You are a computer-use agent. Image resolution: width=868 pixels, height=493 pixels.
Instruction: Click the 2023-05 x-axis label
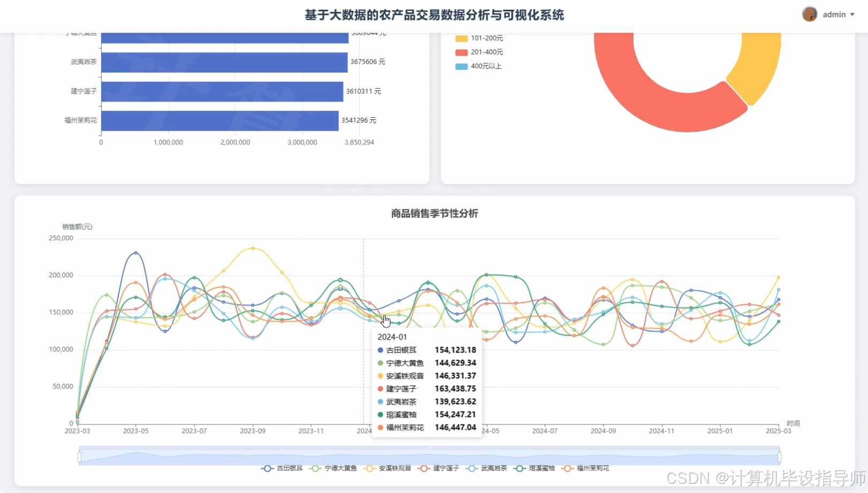click(135, 431)
